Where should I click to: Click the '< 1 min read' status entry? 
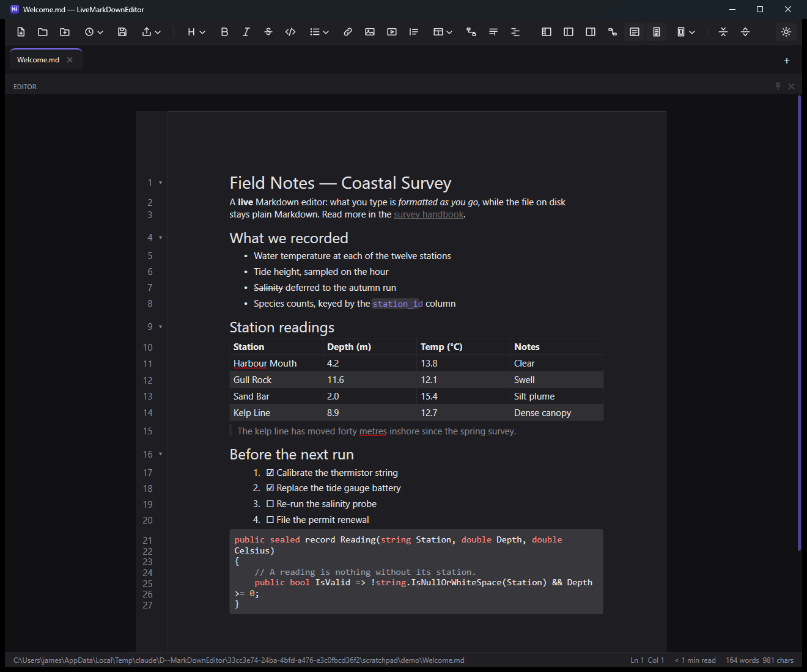[x=695, y=660]
